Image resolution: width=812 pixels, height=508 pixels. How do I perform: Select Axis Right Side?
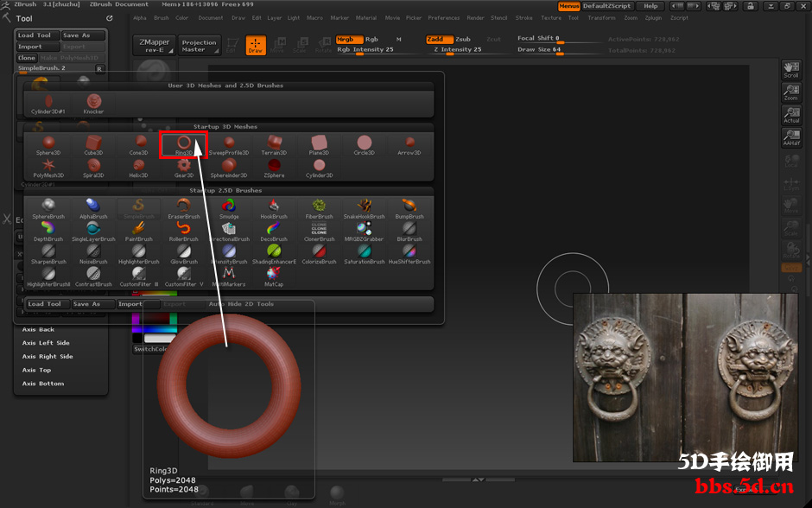coord(48,356)
